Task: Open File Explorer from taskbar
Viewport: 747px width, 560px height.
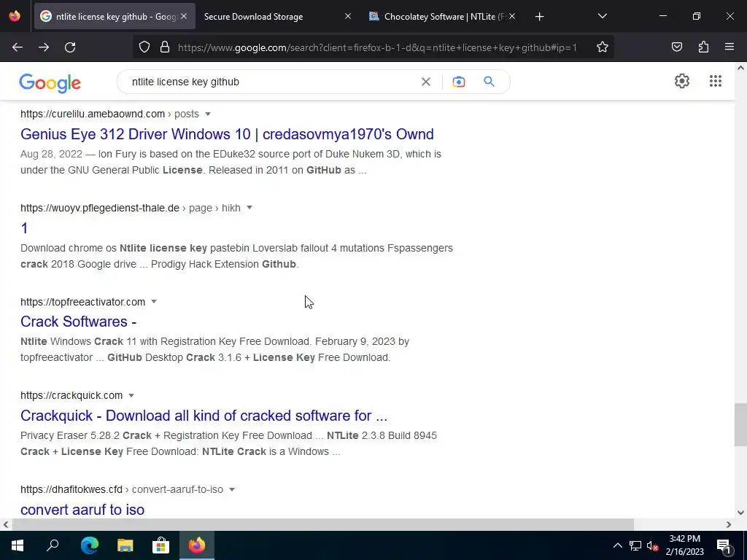Action: point(125,545)
